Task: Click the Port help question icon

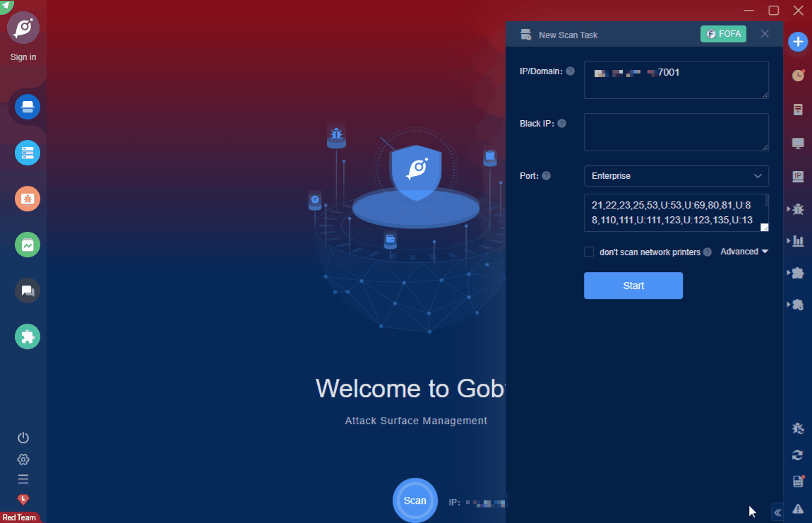Action: tap(547, 176)
